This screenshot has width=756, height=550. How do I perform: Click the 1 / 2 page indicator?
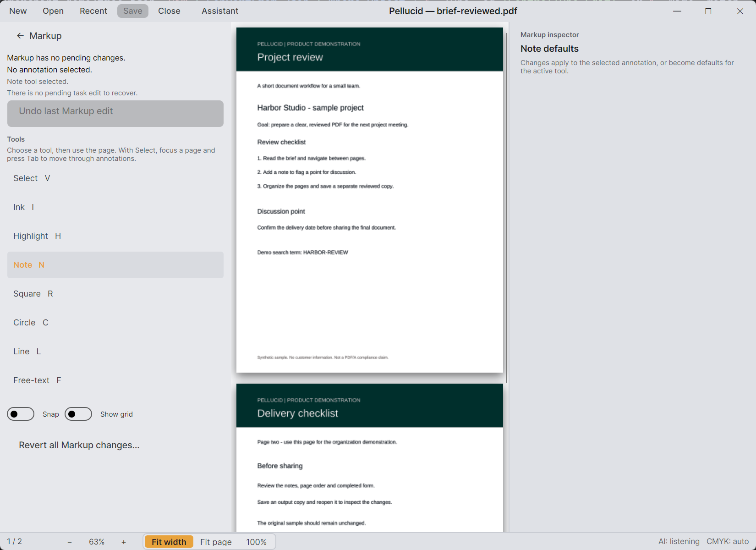point(14,541)
